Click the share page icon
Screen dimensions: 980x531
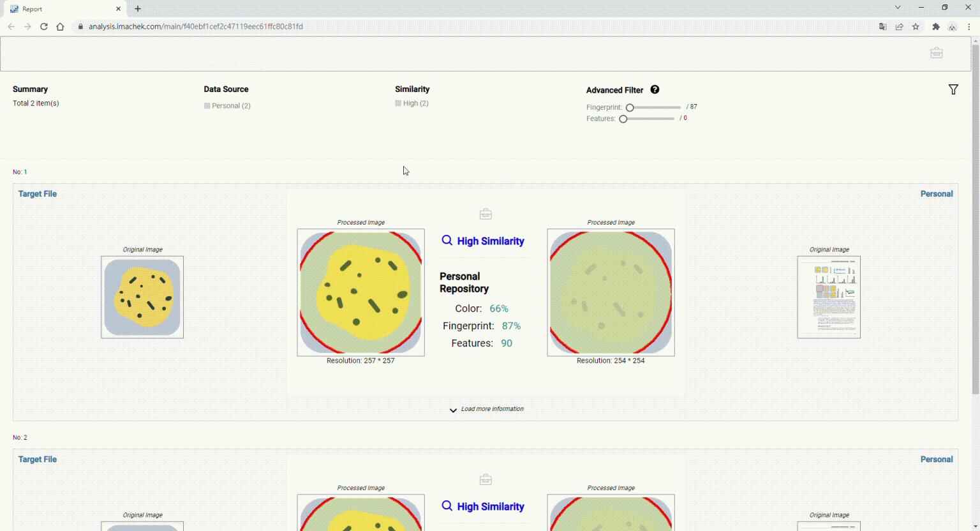click(x=900, y=27)
